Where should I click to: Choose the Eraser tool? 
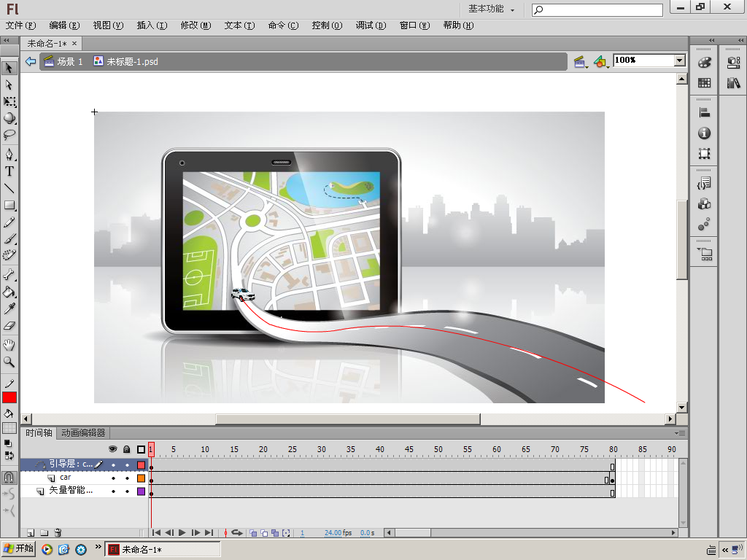9,326
